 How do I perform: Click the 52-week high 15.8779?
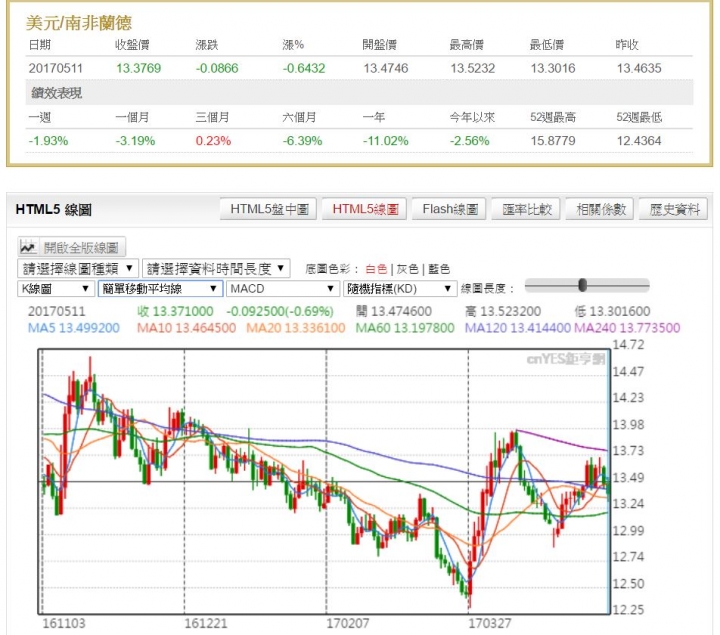pyautogui.click(x=553, y=140)
